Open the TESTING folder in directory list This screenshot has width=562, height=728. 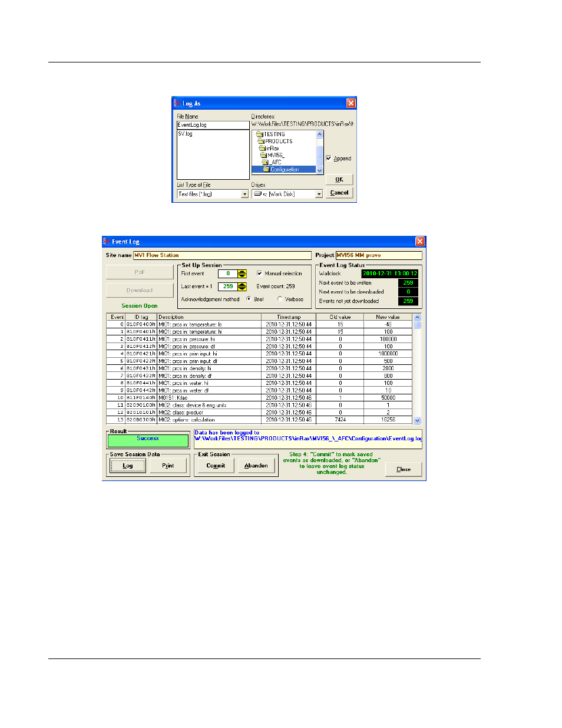(x=274, y=134)
